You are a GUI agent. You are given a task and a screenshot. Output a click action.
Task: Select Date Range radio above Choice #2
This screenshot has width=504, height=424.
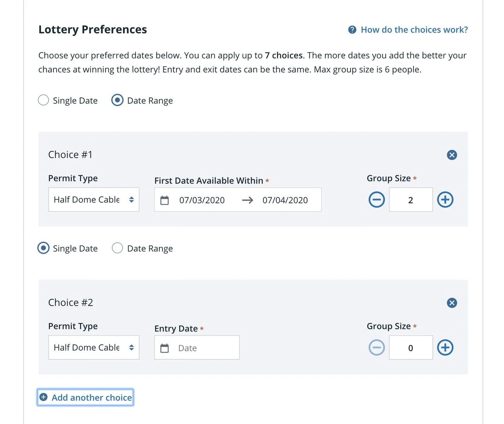coord(117,248)
